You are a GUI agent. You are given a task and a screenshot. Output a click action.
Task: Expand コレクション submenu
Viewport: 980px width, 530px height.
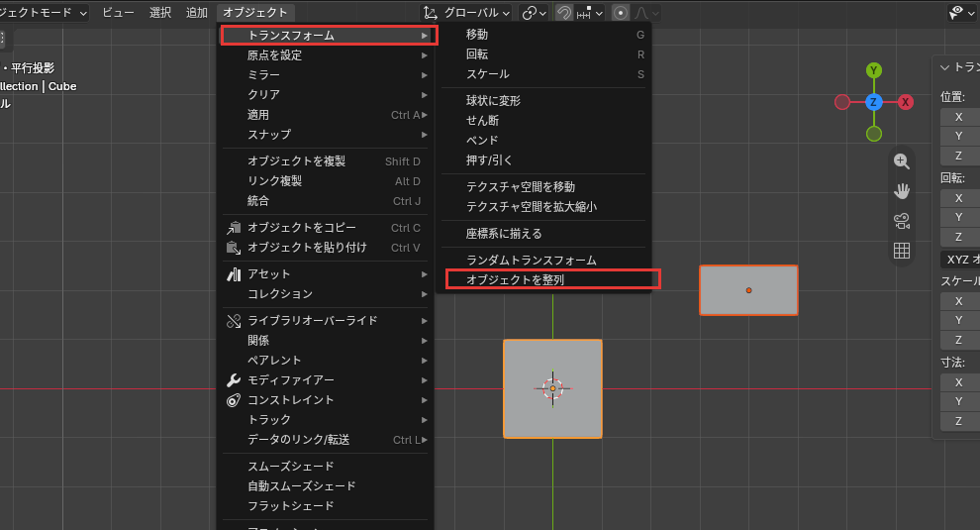coord(325,294)
